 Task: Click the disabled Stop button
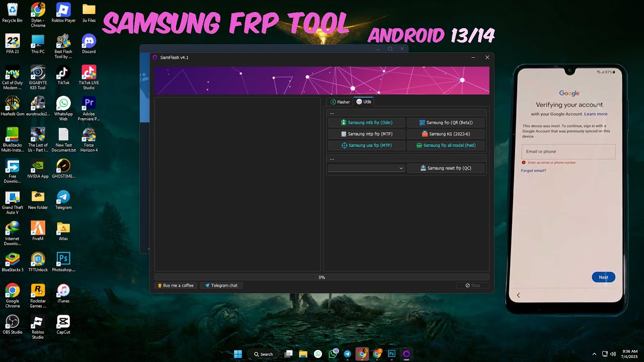click(472, 285)
